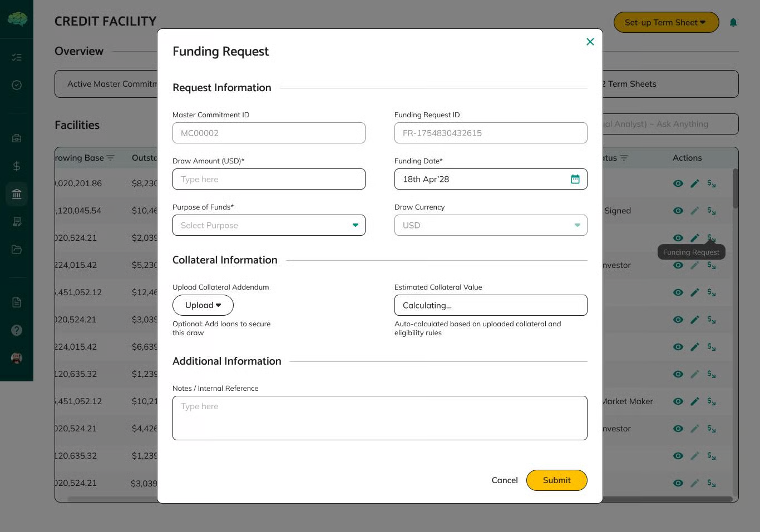Click the user avatar in sidebar
Viewport: 760px width, 532px height.
pyautogui.click(x=17, y=358)
